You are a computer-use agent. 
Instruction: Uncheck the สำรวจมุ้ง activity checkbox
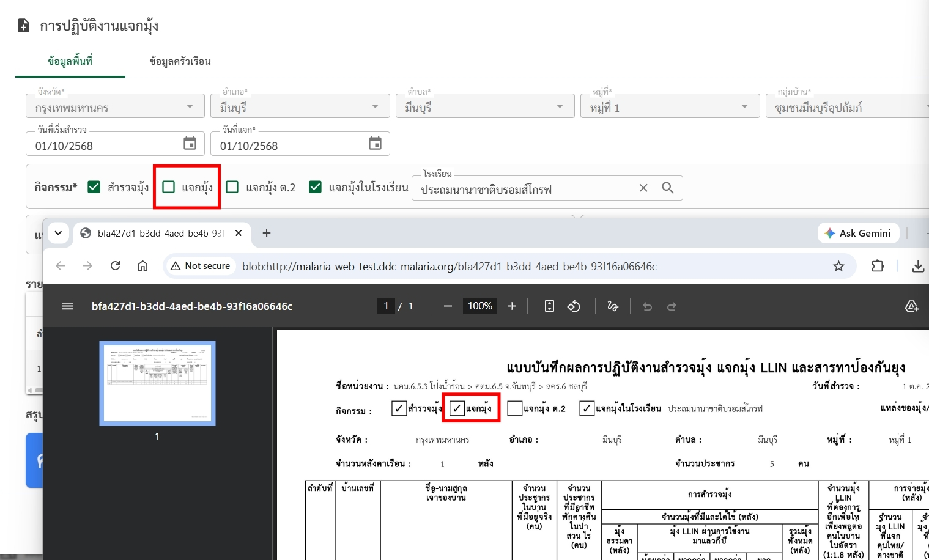[x=94, y=187]
